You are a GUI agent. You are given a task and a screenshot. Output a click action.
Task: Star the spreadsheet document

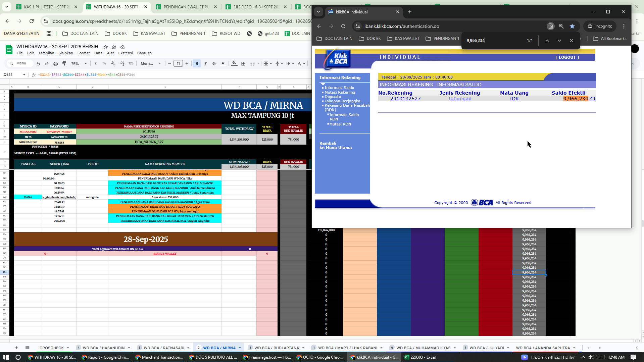click(x=106, y=47)
